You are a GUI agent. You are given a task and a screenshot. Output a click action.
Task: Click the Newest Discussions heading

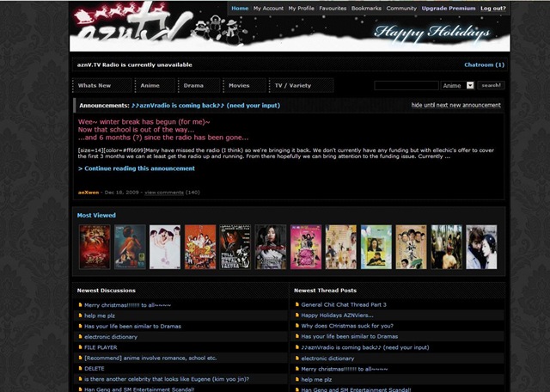click(107, 291)
